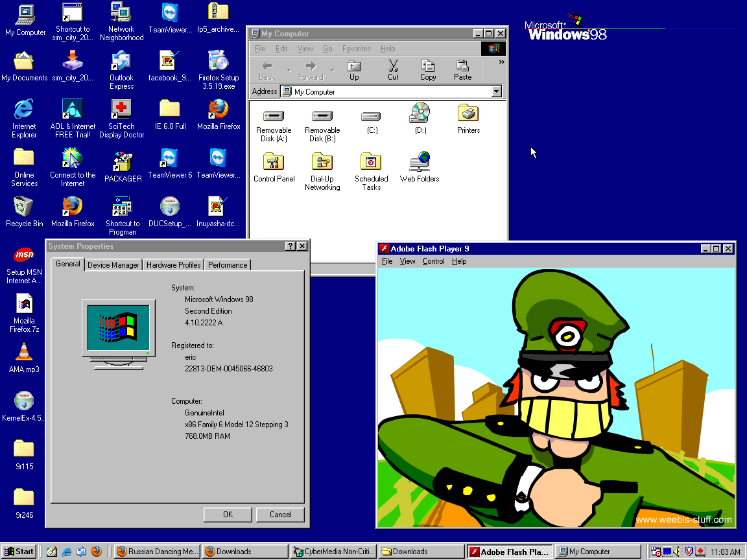
Task: Select the 9r115 folder on desktop
Action: click(x=24, y=455)
